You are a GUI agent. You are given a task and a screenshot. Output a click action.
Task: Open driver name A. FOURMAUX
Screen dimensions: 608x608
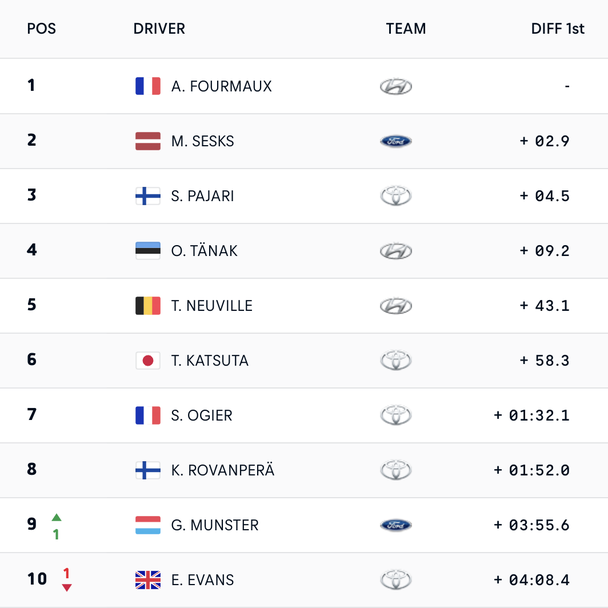pyautogui.click(x=221, y=86)
